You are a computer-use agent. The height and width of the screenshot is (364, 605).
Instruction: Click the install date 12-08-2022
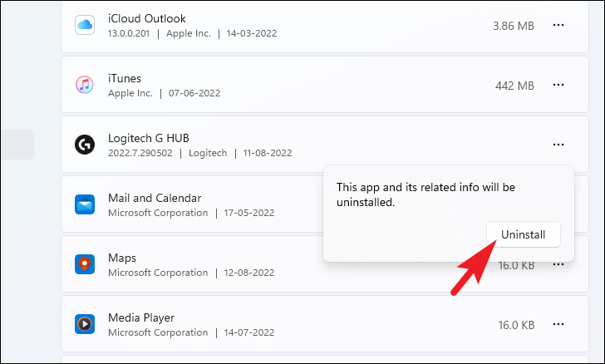tap(249, 273)
